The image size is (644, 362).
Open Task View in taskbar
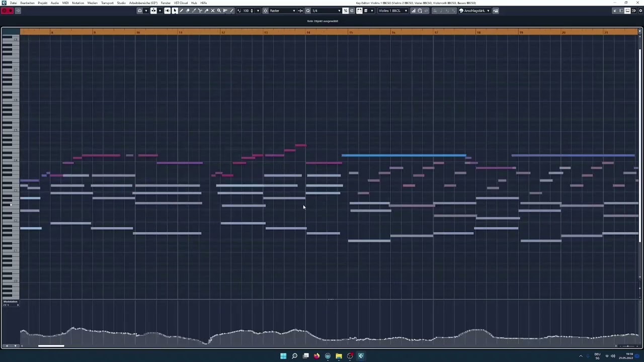[x=305, y=356]
